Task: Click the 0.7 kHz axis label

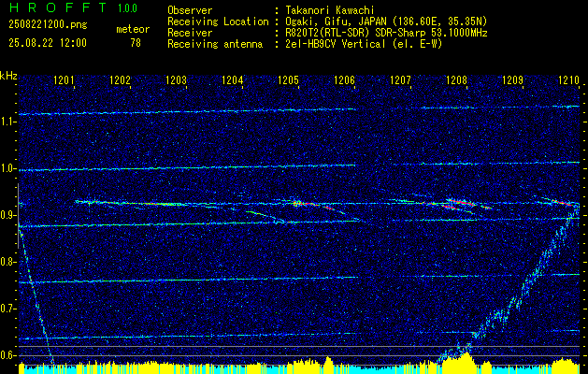Action: tap(8, 309)
